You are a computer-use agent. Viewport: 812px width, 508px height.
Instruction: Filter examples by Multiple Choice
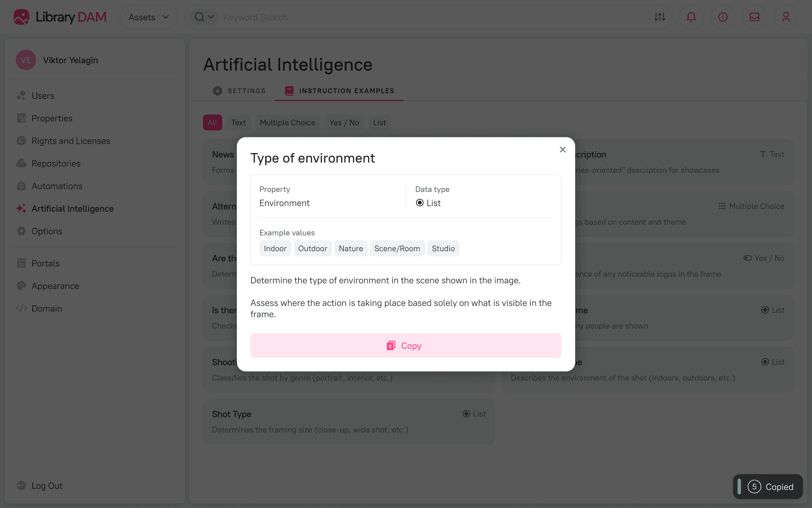287,123
